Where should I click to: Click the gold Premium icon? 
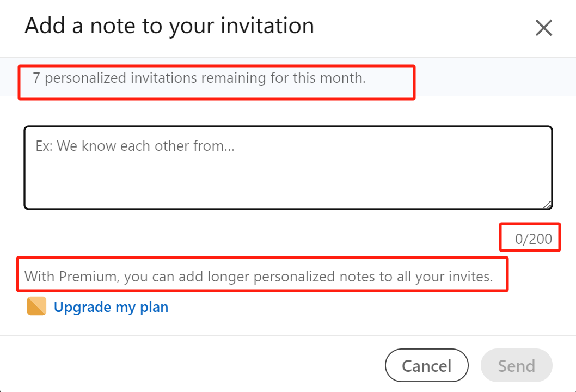click(36, 307)
